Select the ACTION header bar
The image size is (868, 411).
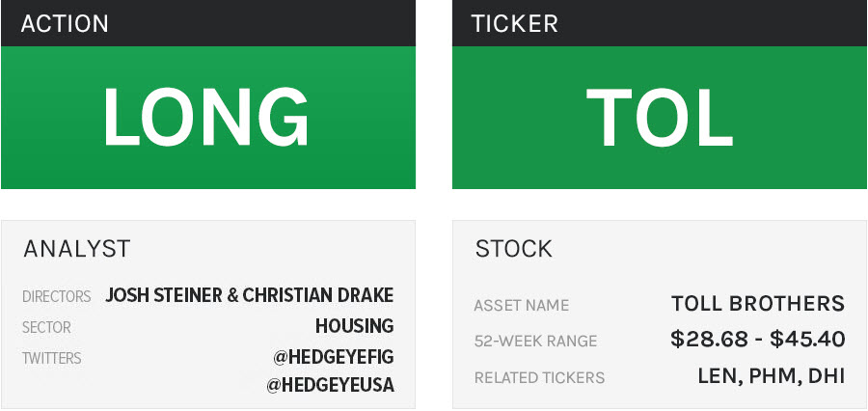click(207, 23)
